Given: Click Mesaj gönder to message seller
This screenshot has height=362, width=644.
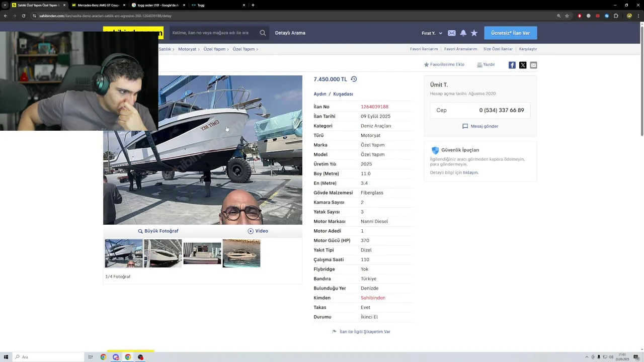Looking at the screenshot, I should (480, 126).
